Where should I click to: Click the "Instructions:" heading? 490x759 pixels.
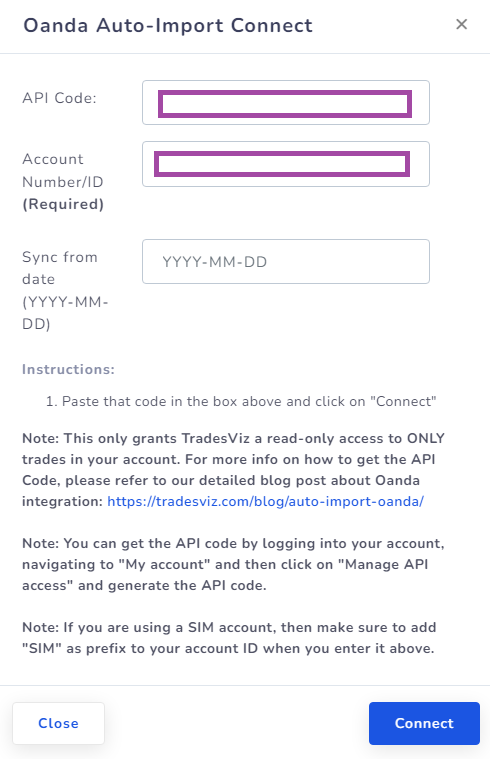[x=68, y=369]
